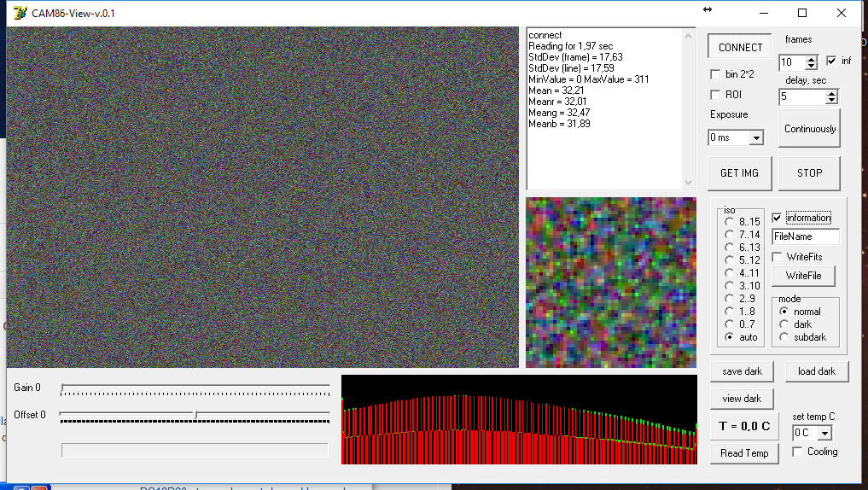This screenshot has width=868, height=490.
Task: Select iso 7..14 radio button
Action: click(x=729, y=234)
